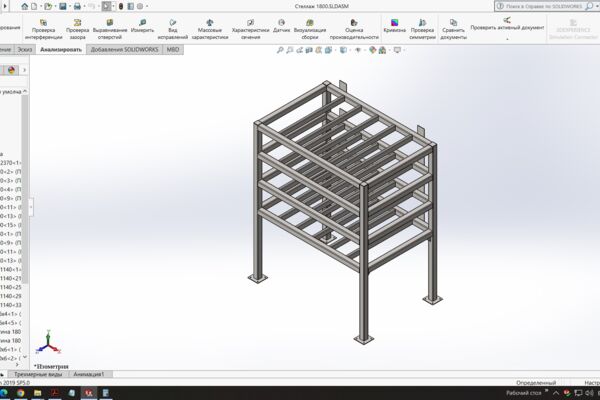Expand the dropdown arrow next to Print icon

pos(85,7)
